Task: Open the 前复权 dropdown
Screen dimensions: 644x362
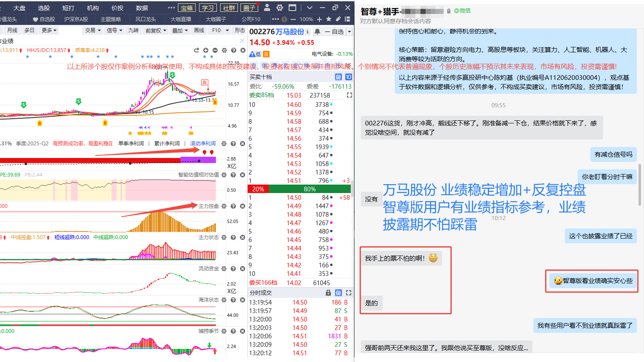Action: click(x=156, y=30)
